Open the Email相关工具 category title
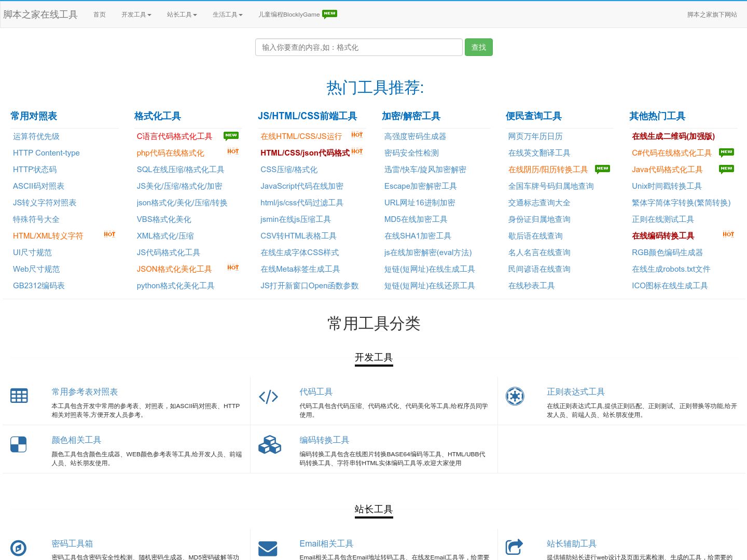 coord(326,544)
